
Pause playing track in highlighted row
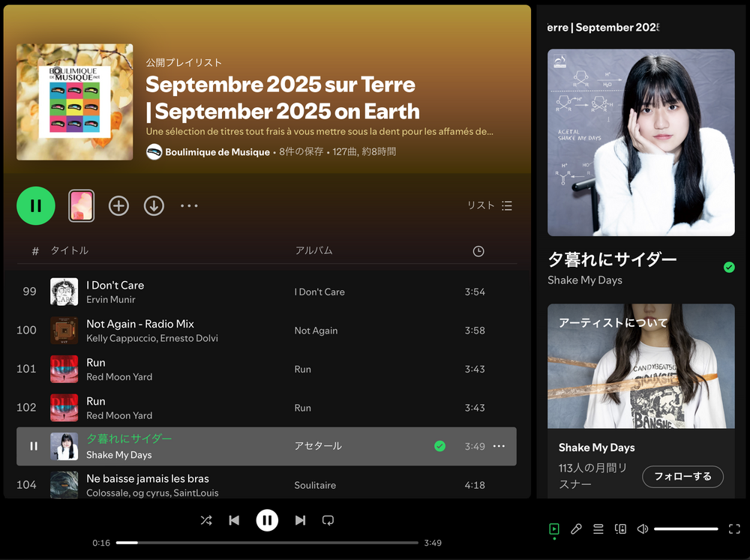[34, 446]
